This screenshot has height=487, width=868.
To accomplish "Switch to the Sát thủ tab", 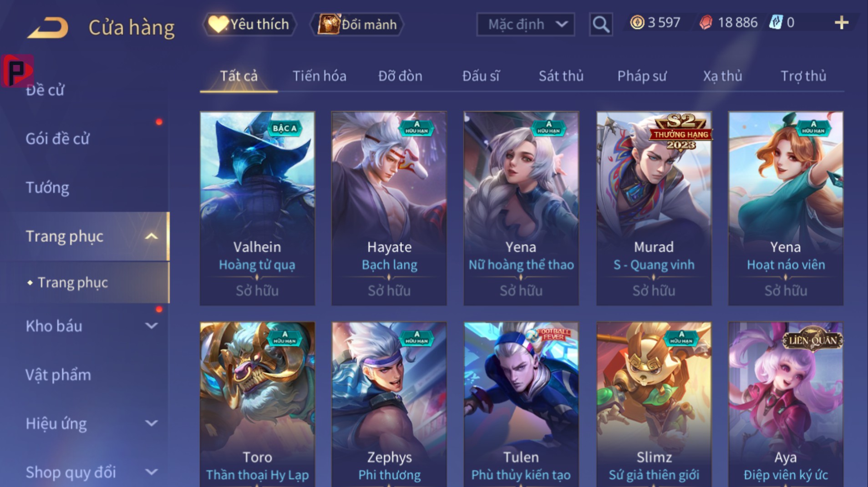I will click(561, 76).
